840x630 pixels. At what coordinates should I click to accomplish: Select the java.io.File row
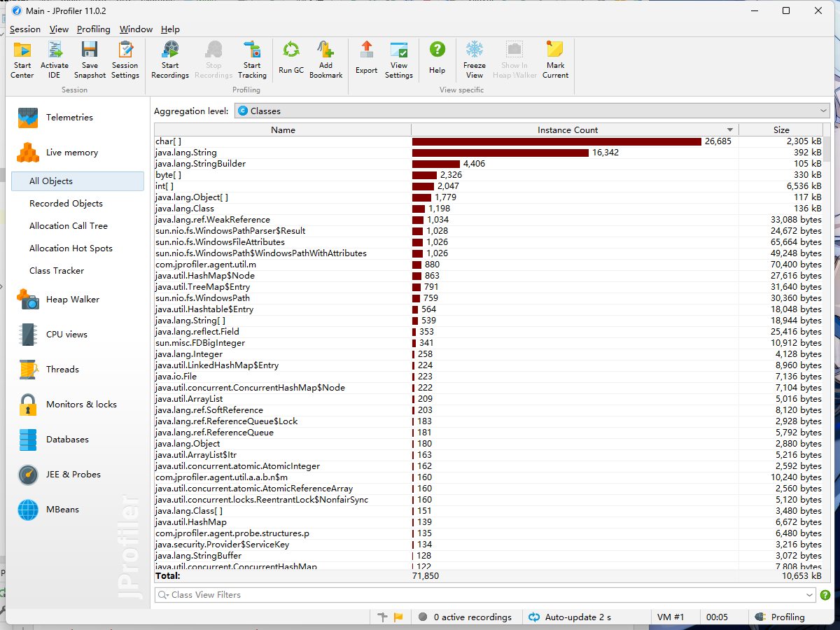click(489, 377)
